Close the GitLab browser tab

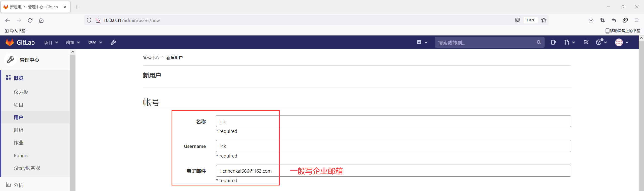pos(65,7)
